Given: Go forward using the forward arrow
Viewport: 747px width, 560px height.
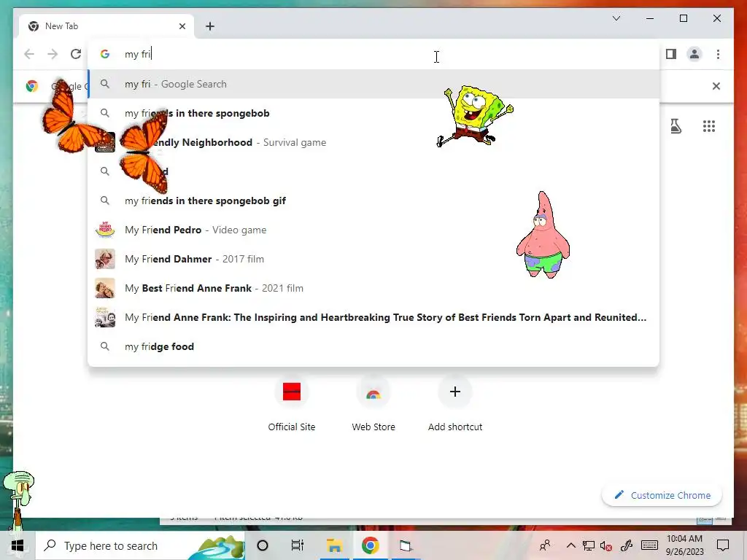Looking at the screenshot, I should pos(53,54).
